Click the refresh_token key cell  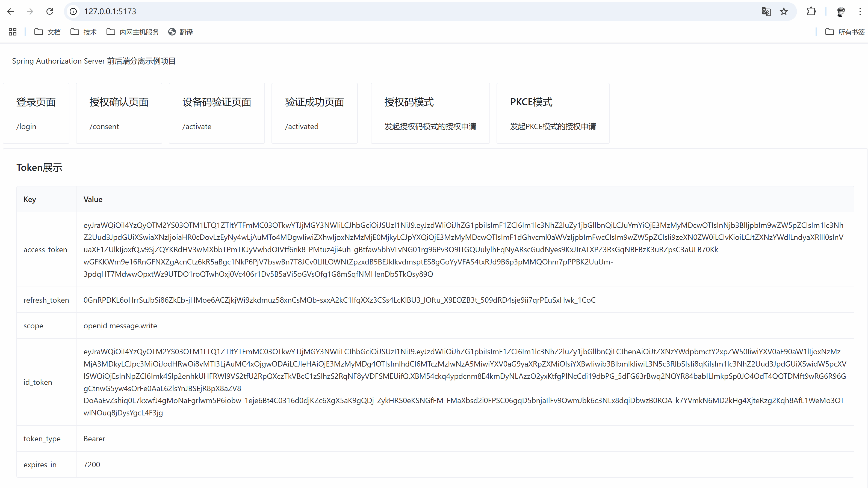(46, 300)
